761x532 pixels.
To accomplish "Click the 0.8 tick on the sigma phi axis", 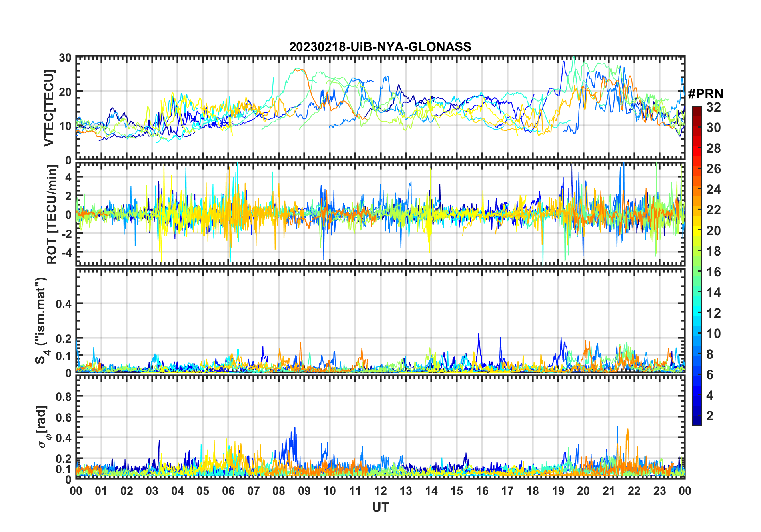I will [64, 396].
